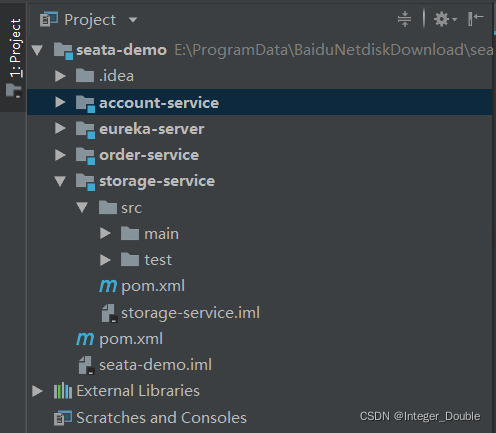Viewport: 496px width, 433px height.
Task: Open the Project view dropdown arrow
Action: [x=133, y=20]
